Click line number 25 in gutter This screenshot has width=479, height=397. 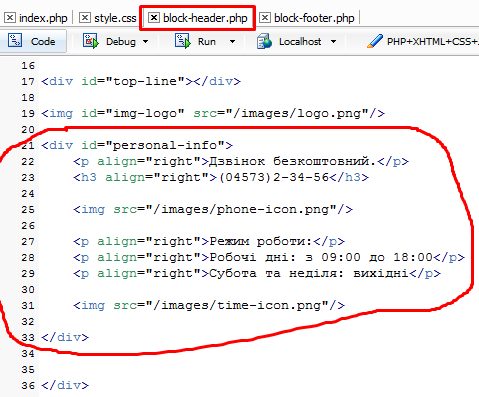(x=28, y=209)
